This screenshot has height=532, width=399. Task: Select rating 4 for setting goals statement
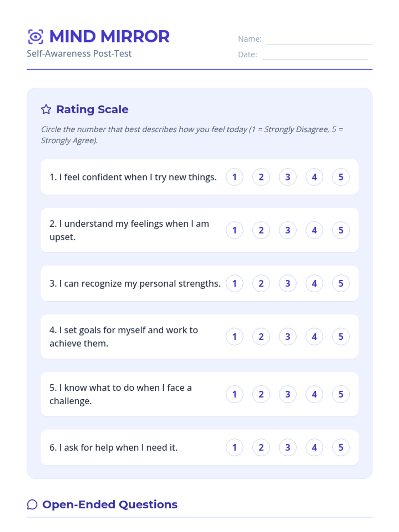pyautogui.click(x=314, y=336)
